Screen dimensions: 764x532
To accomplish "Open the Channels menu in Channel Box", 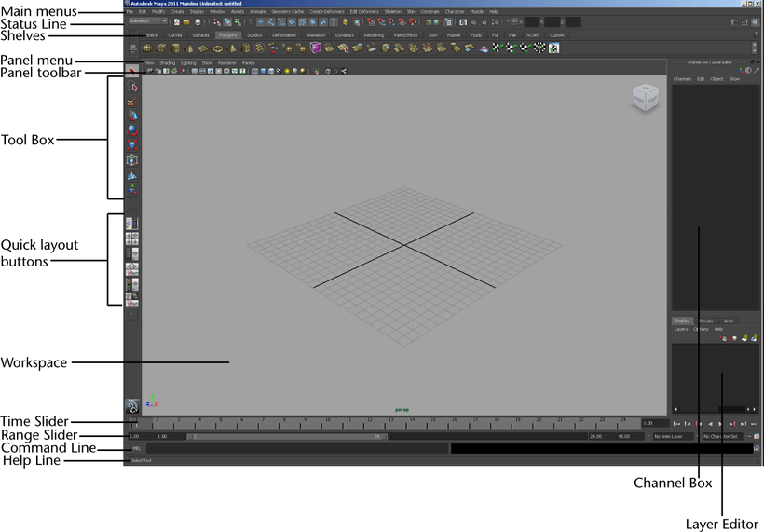I will pos(682,79).
